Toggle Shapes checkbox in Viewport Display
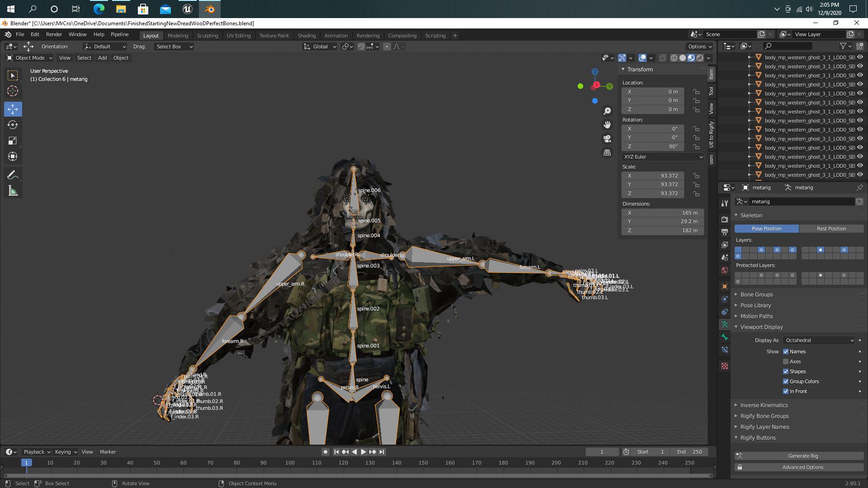868x488 pixels. 786,371
